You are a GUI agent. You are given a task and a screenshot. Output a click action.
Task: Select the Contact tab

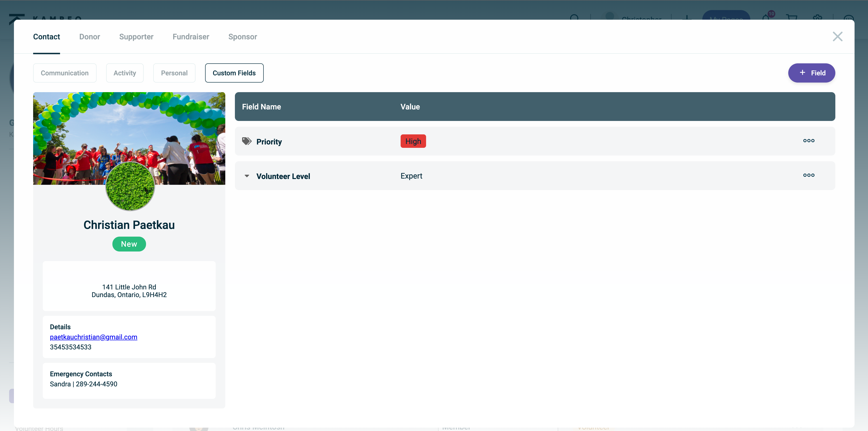point(47,37)
